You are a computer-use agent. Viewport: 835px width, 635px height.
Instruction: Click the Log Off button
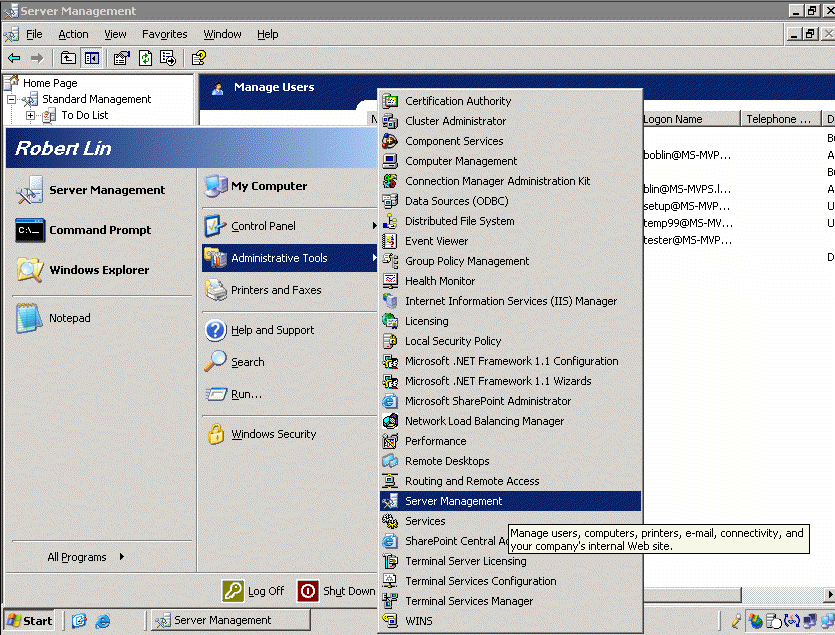click(x=253, y=591)
